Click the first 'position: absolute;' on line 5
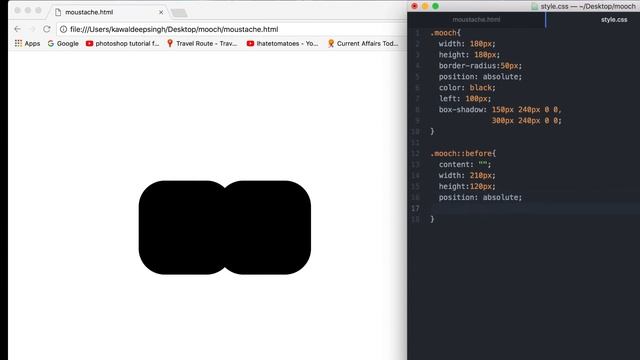This screenshot has width=640, height=360. (480, 77)
